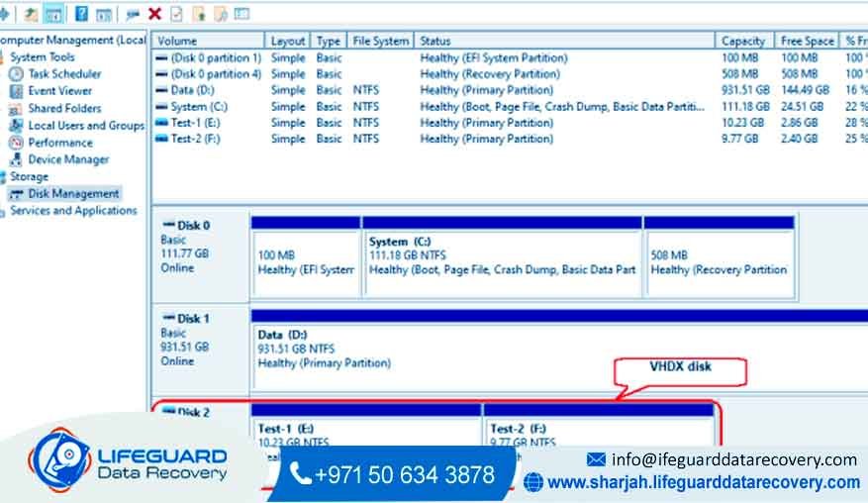Select the System (C:) volume list row
The image size is (868, 503).
point(511,106)
